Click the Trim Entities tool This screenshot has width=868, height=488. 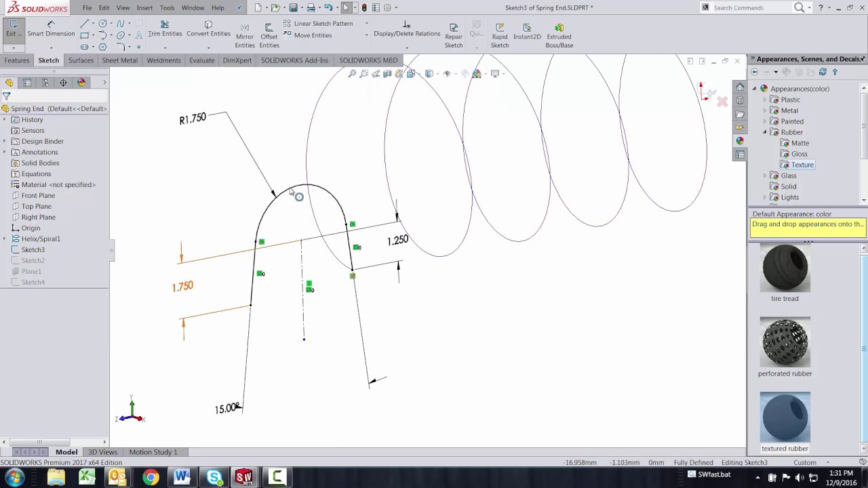pyautogui.click(x=165, y=28)
